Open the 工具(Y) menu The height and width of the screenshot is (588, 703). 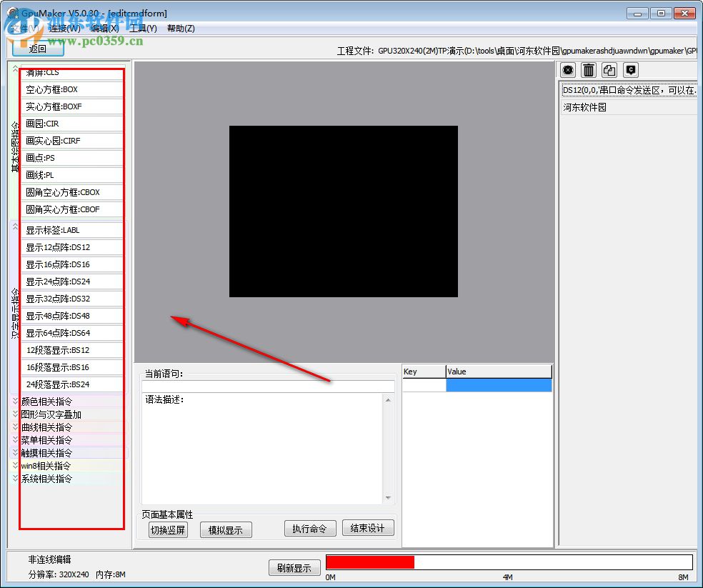point(143,28)
